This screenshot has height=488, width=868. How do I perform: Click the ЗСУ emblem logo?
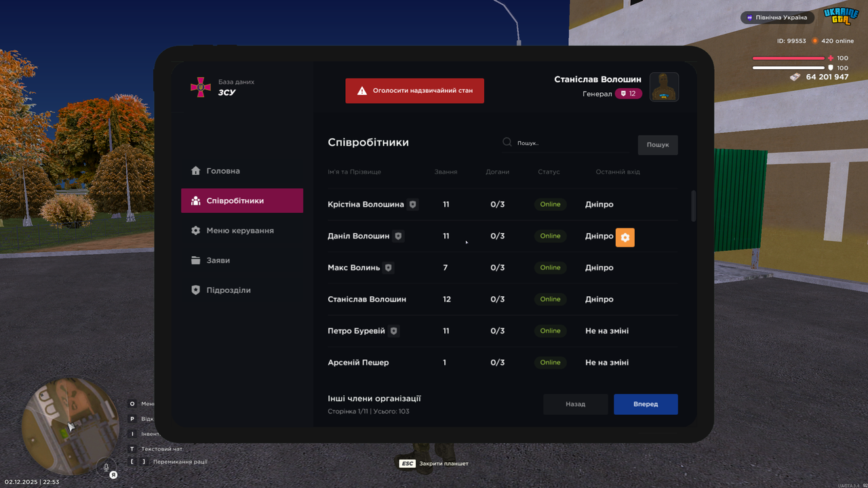200,87
